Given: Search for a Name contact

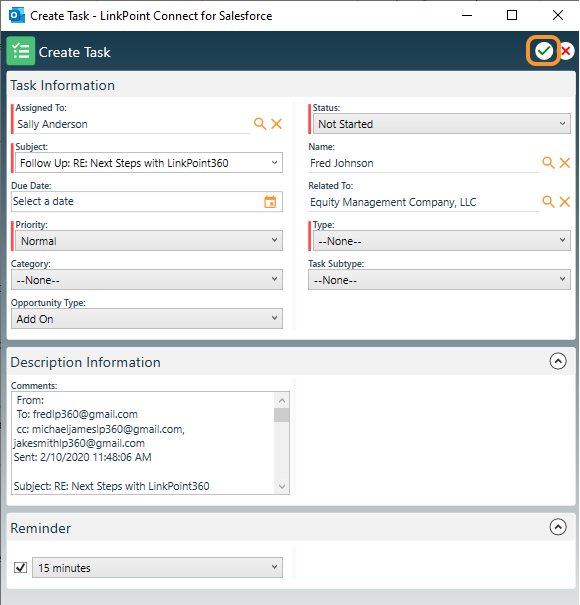Looking at the screenshot, I should pos(548,163).
